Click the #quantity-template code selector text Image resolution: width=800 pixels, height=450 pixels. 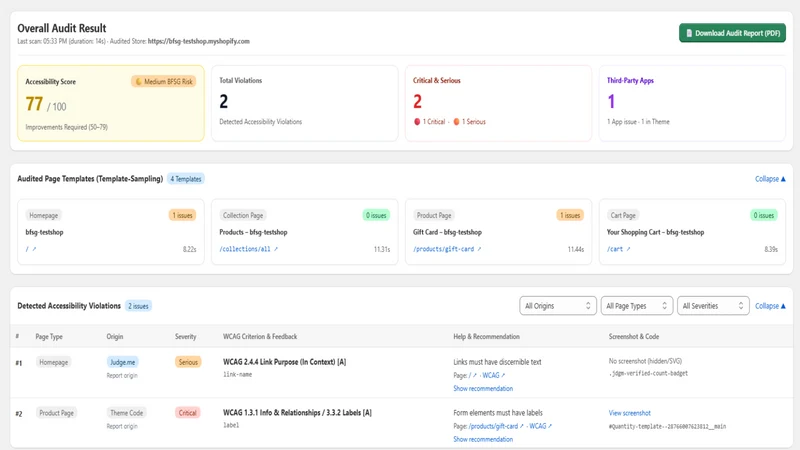[x=667, y=427]
